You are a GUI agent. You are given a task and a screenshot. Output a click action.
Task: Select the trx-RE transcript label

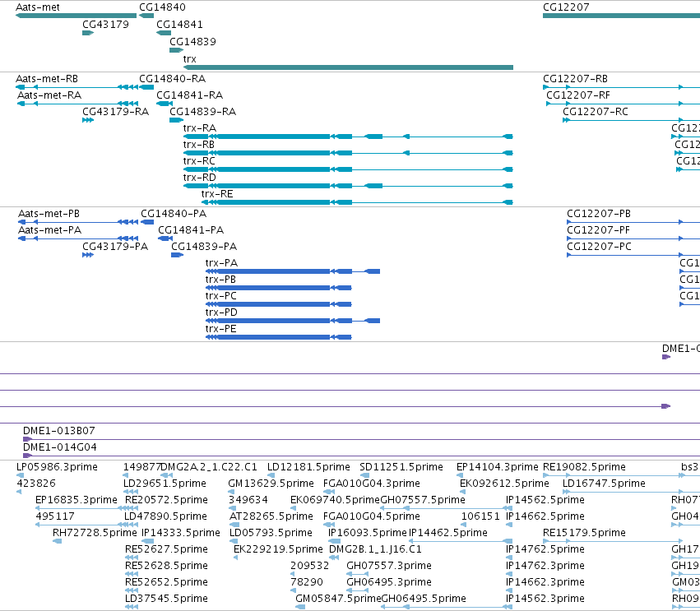click(217, 194)
